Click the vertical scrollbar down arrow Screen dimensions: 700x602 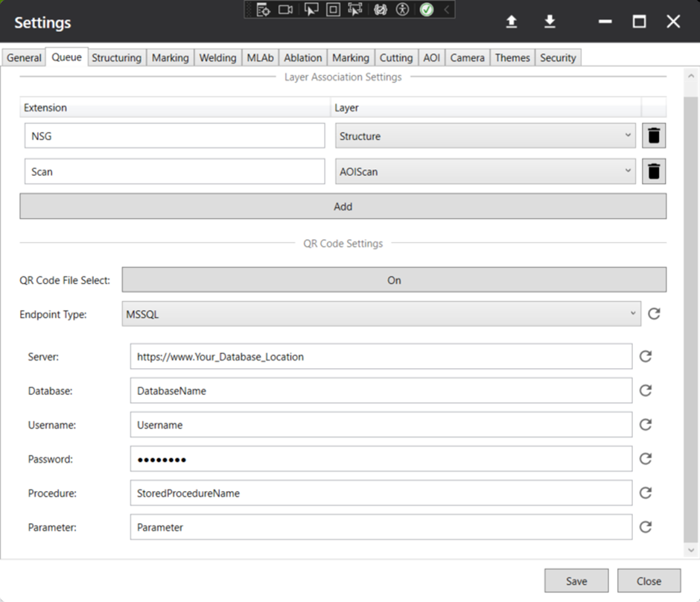pyautogui.click(x=691, y=550)
